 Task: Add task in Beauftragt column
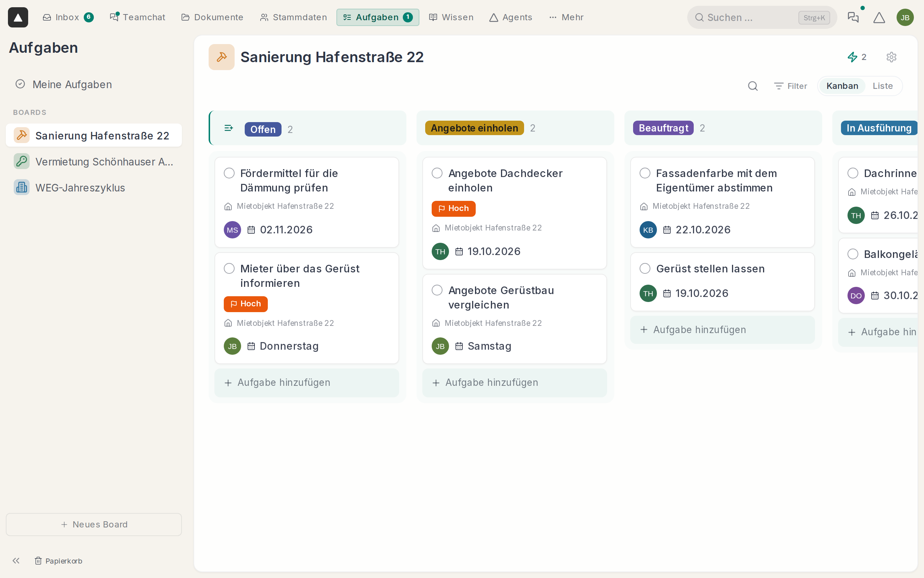tap(722, 330)
